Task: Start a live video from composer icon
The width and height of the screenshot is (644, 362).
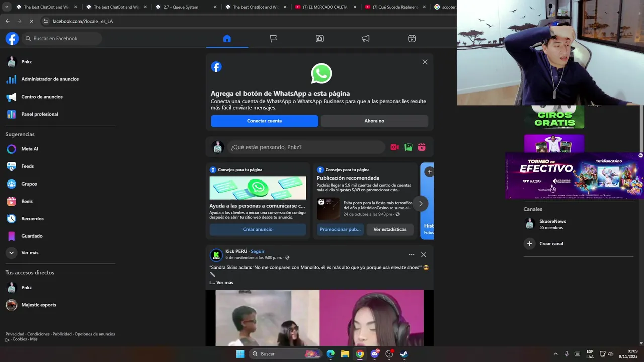Action: pyautogui.click(x=394, y=147)
